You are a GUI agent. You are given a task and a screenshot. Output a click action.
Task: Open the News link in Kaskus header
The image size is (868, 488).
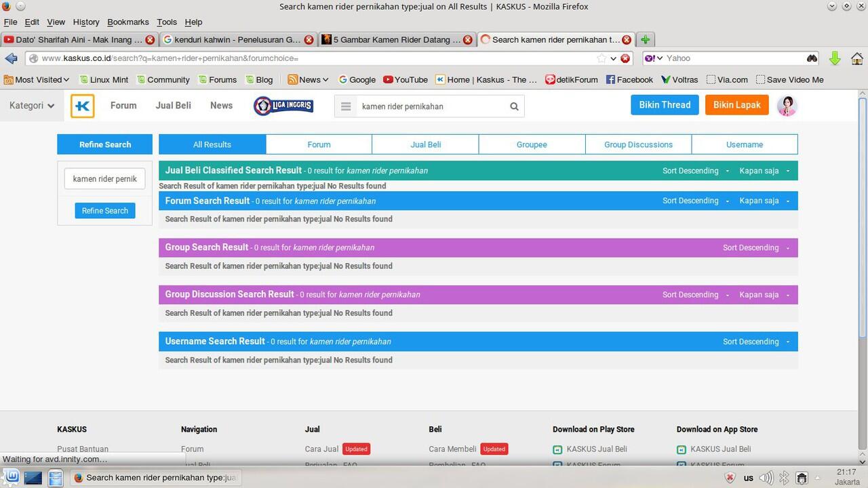click(x=221, y=106)
